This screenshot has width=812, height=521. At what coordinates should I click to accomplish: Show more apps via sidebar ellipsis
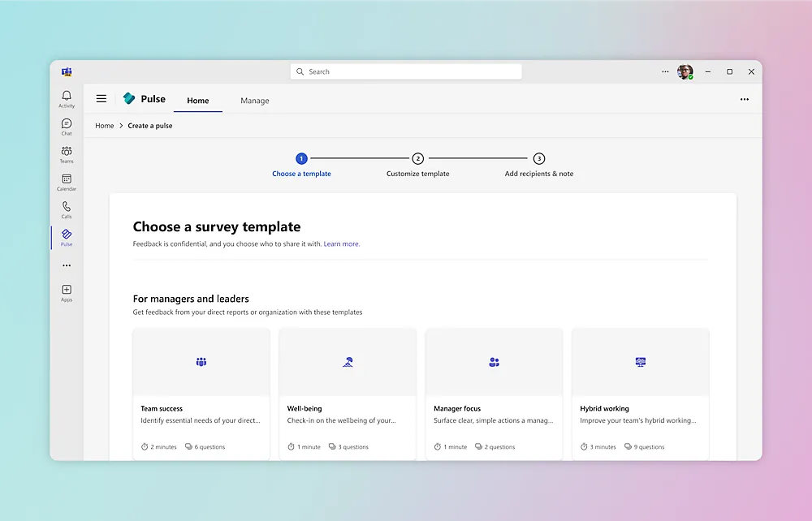(67, 265)
